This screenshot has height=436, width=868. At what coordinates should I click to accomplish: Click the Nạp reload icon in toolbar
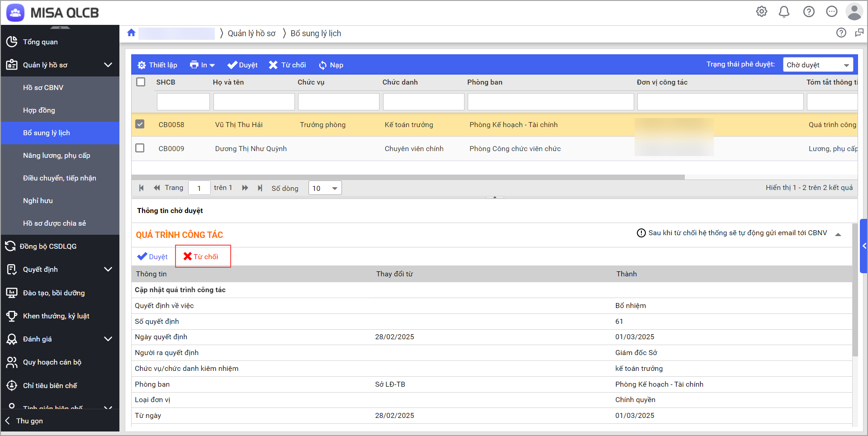point(323,65)
